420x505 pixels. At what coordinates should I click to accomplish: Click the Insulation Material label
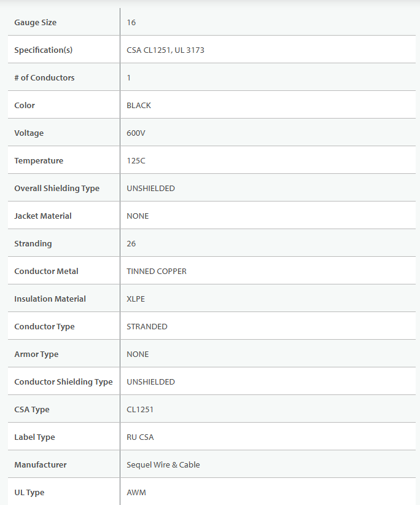pos(50,299)
